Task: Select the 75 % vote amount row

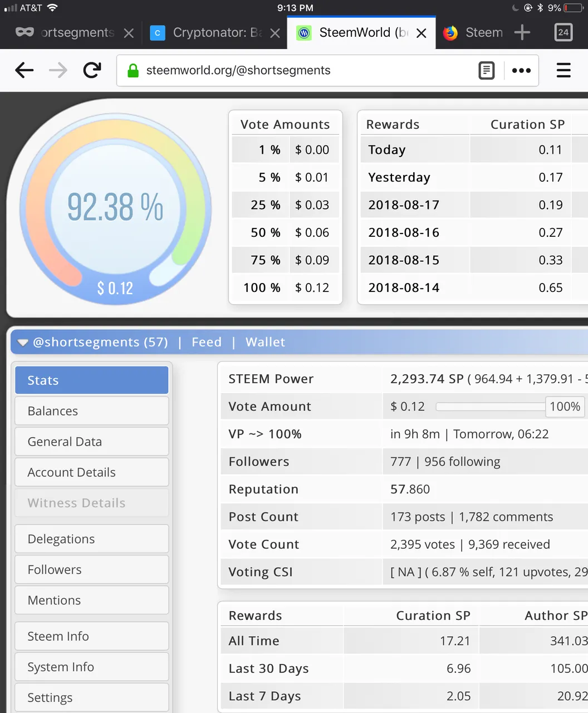Action: pos(285,260)
